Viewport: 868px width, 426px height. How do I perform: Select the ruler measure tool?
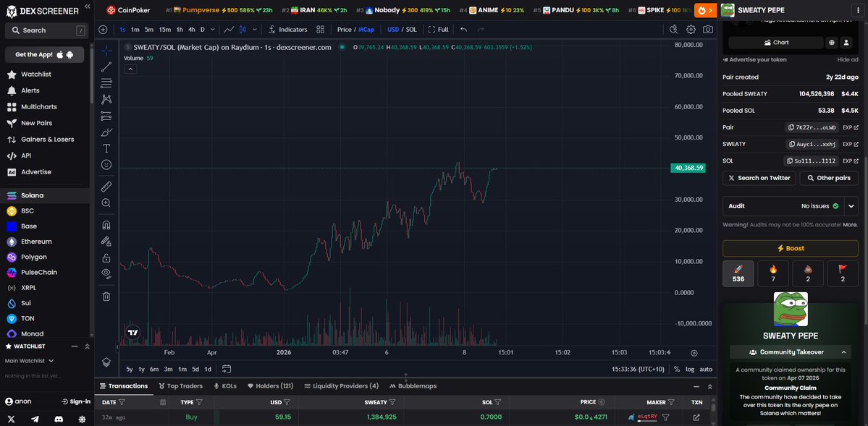coord(106,187)
